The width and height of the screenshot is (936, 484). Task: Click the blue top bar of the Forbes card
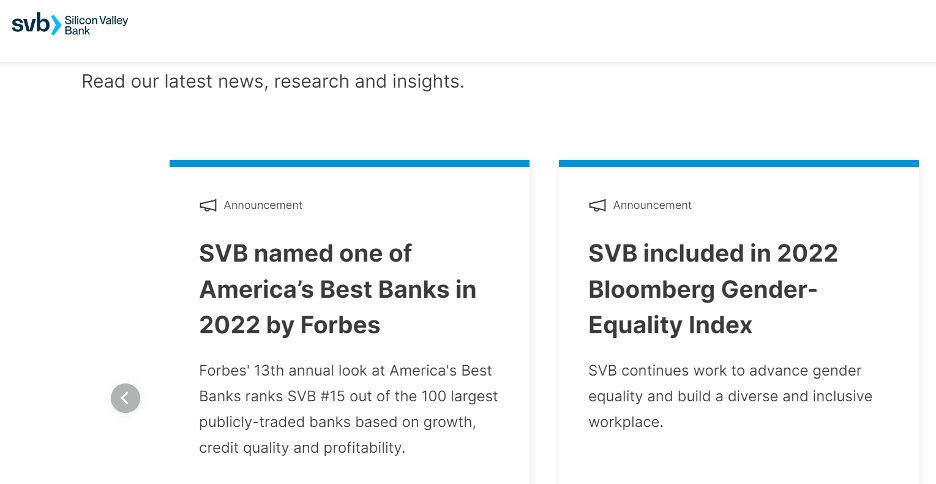349,164
